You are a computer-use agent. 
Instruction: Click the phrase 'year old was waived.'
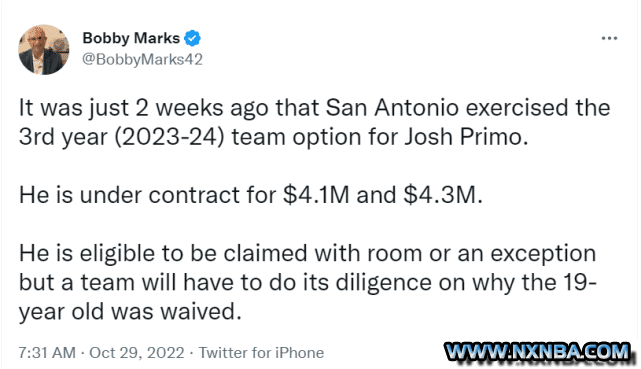point(130,312)
